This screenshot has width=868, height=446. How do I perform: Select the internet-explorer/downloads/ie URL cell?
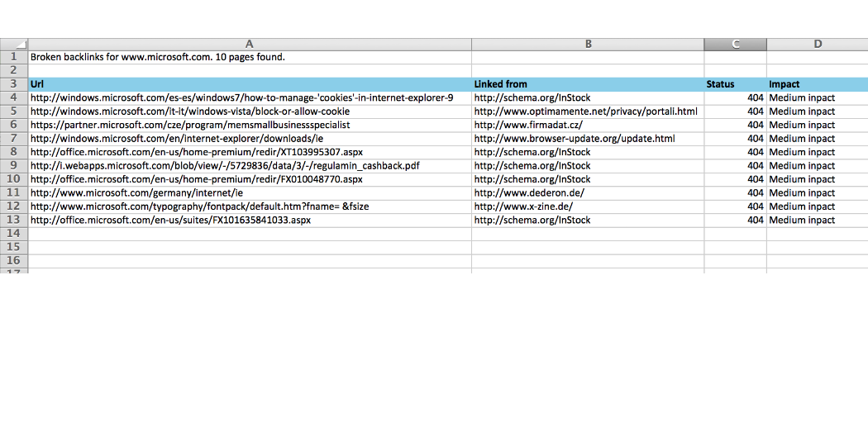click(x=250, y=138)
